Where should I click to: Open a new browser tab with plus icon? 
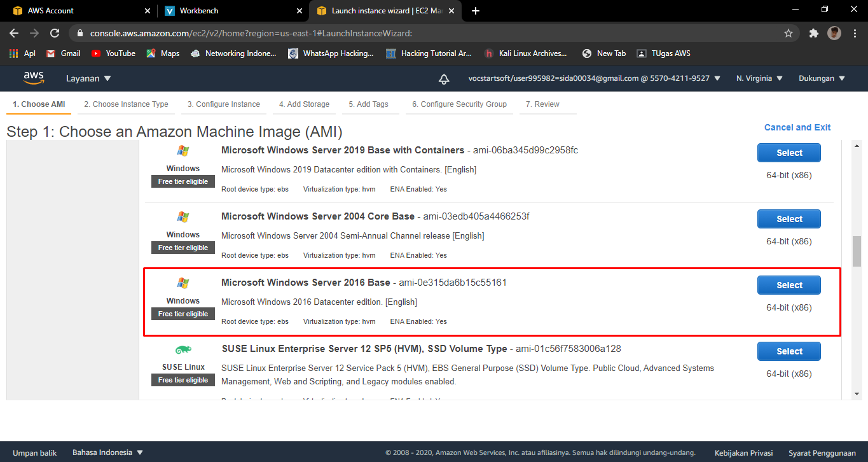(476, 11)
